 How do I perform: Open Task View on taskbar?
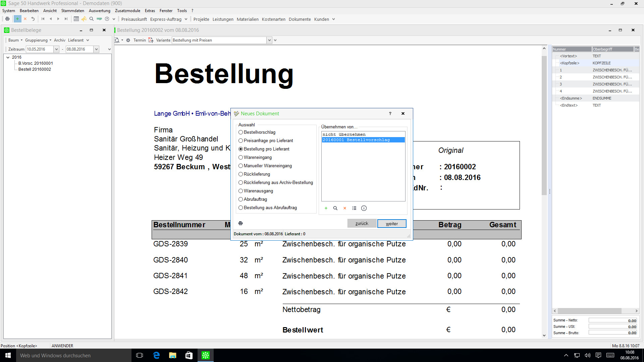pos(140,355)
